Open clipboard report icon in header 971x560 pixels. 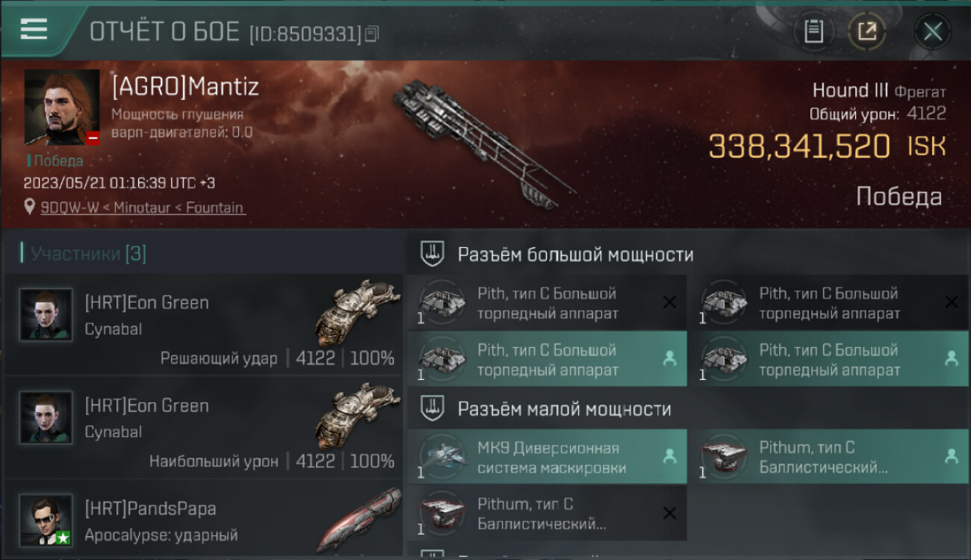coord(813,31)
